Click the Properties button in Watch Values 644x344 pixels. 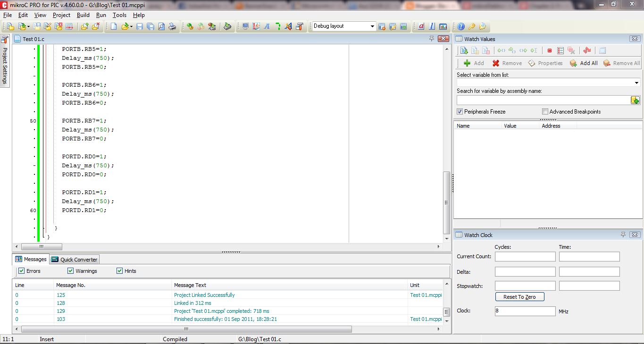(x=545, y=63)
